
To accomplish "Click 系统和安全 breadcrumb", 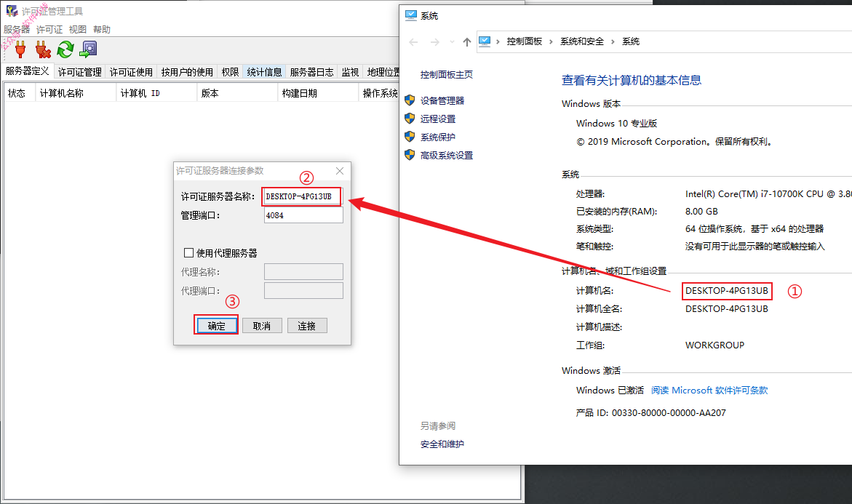I will [x=582, y=41].
